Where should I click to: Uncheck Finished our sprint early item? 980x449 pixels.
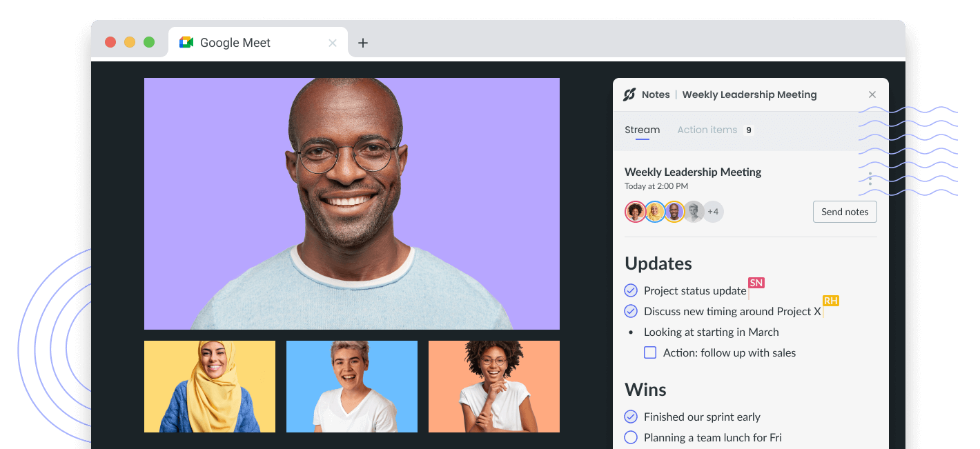631,417
